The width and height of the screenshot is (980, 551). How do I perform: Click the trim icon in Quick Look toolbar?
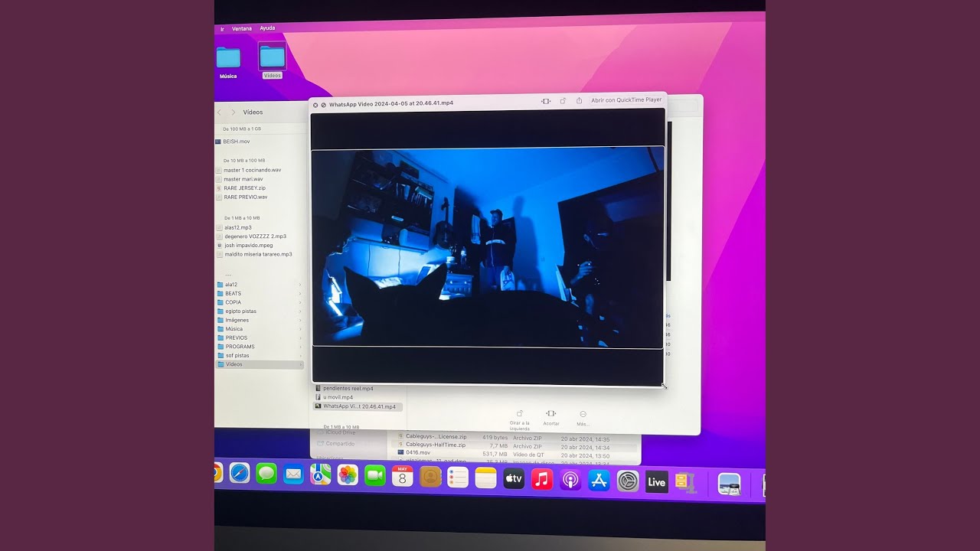pyautogui.click(x=546, y=101)
